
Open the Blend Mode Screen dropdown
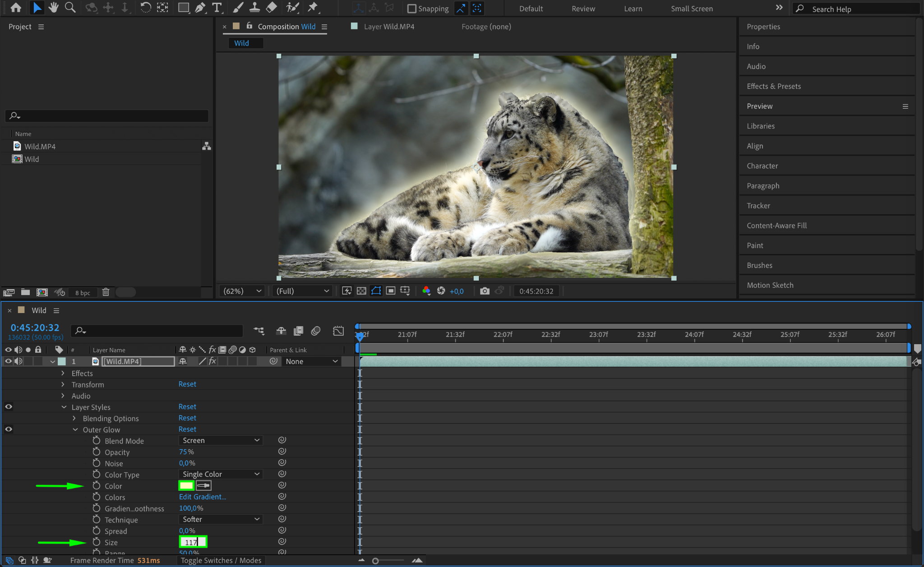(220, 440)
